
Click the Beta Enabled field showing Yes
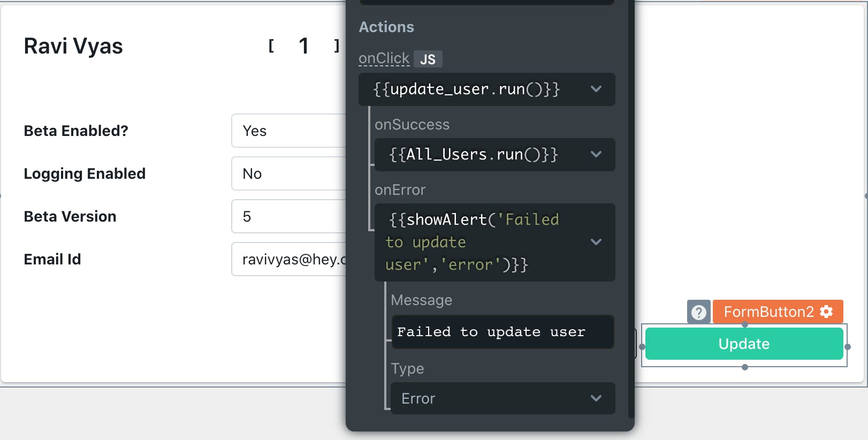(x=289, y=131)
